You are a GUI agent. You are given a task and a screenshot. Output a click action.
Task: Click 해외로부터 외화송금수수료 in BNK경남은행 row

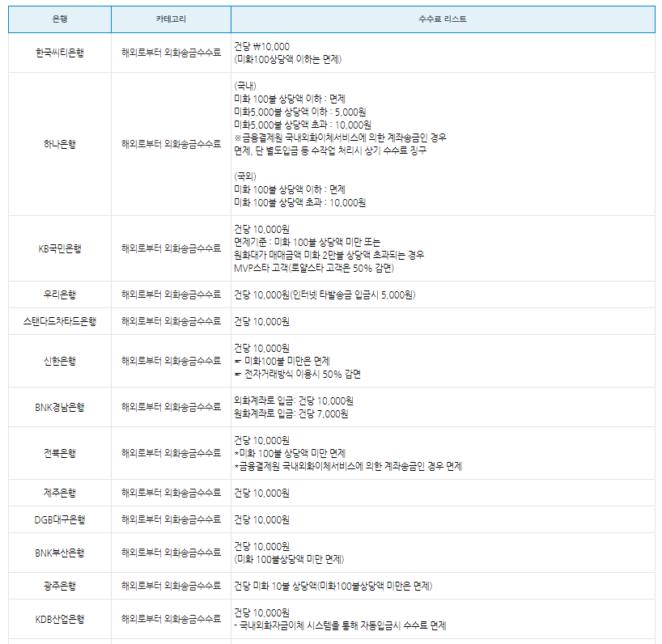(x=171, y=407)
